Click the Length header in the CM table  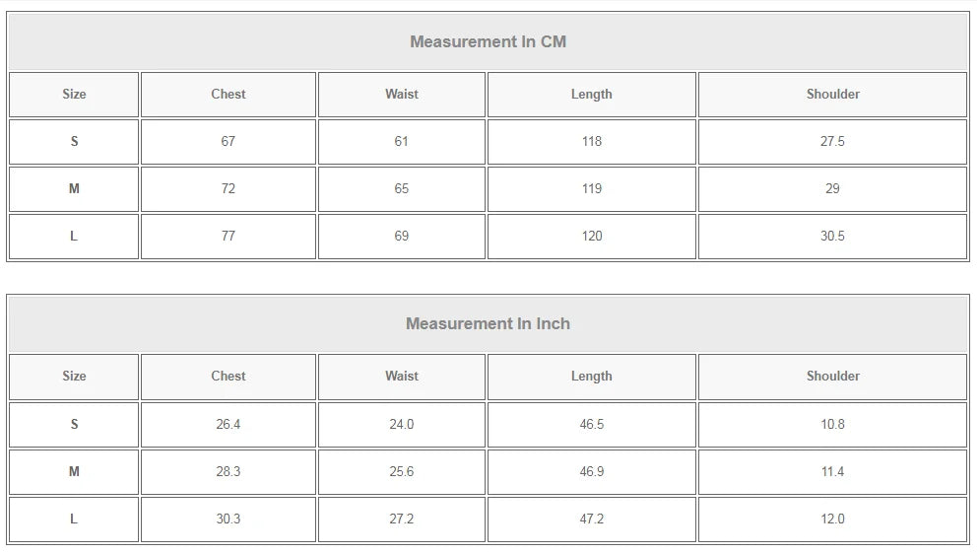point(591,95)
